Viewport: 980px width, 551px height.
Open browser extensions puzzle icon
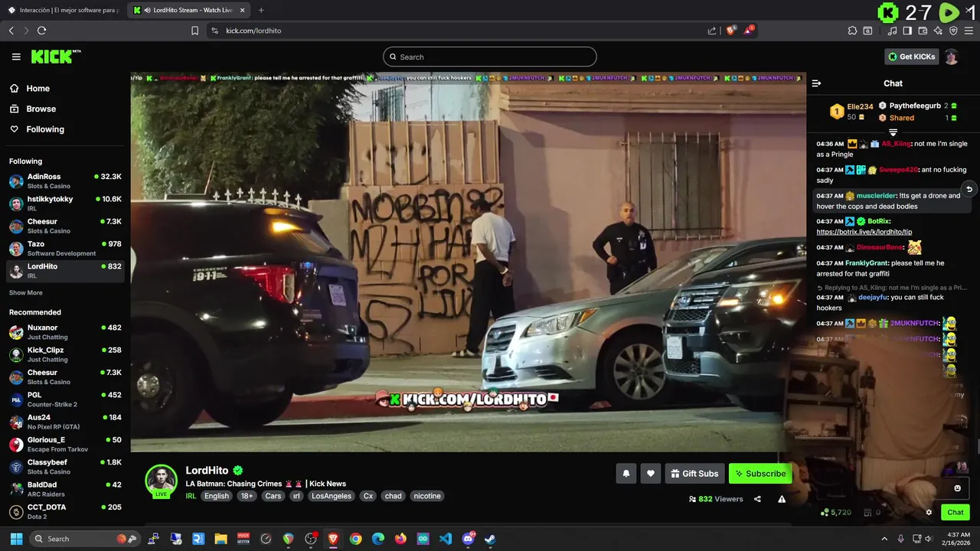pos(852,31)
